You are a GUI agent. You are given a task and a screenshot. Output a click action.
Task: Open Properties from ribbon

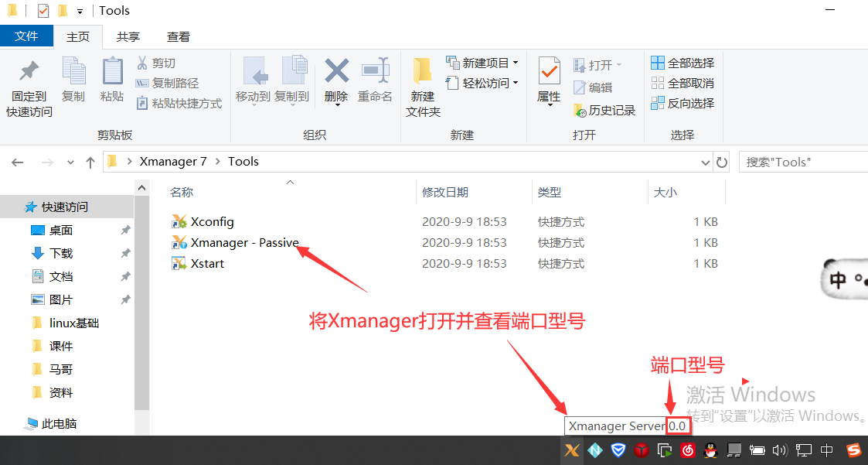(549, 81)
